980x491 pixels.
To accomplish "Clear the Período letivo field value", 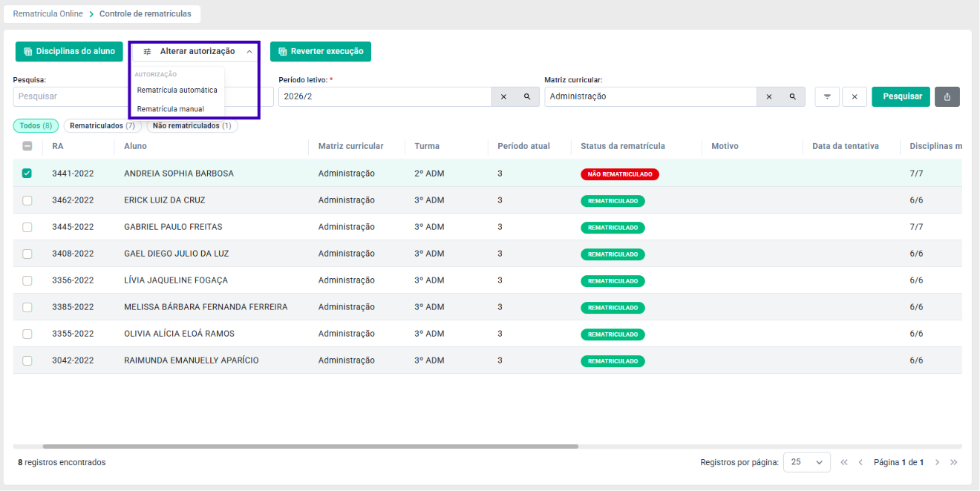I will pyautogui.click(x=503, y=96).
